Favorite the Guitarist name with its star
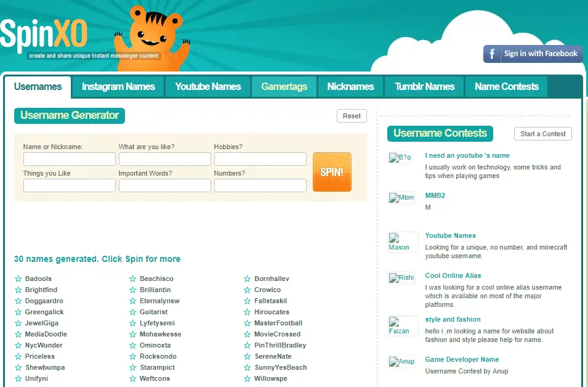 click(132, 312)
